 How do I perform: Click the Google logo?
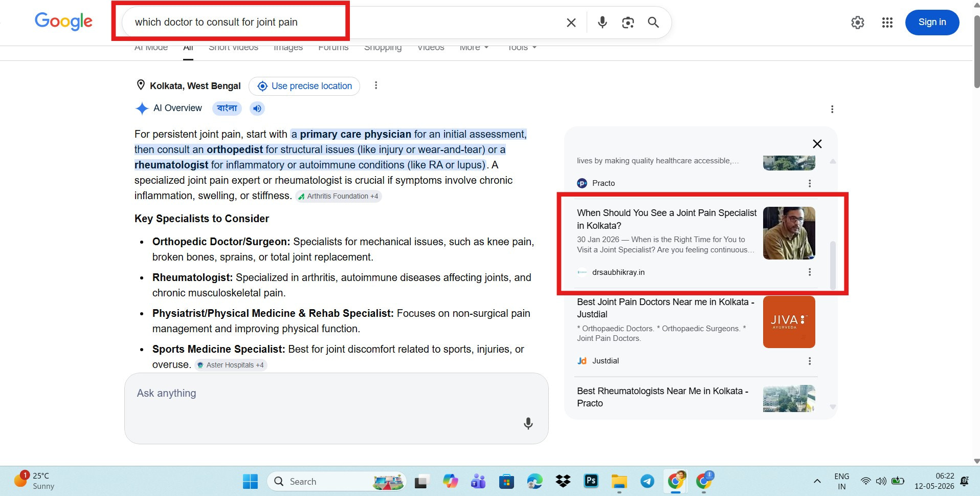(63, 21)
